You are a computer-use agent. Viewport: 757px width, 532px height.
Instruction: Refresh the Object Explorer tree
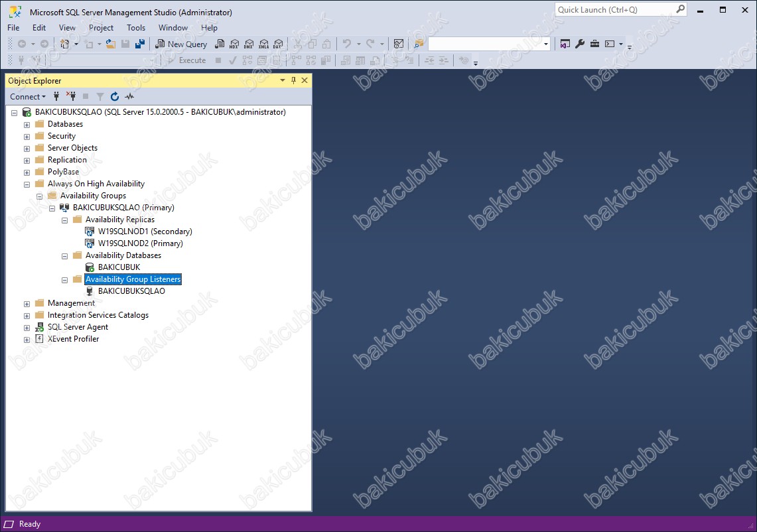coord(114,97)
